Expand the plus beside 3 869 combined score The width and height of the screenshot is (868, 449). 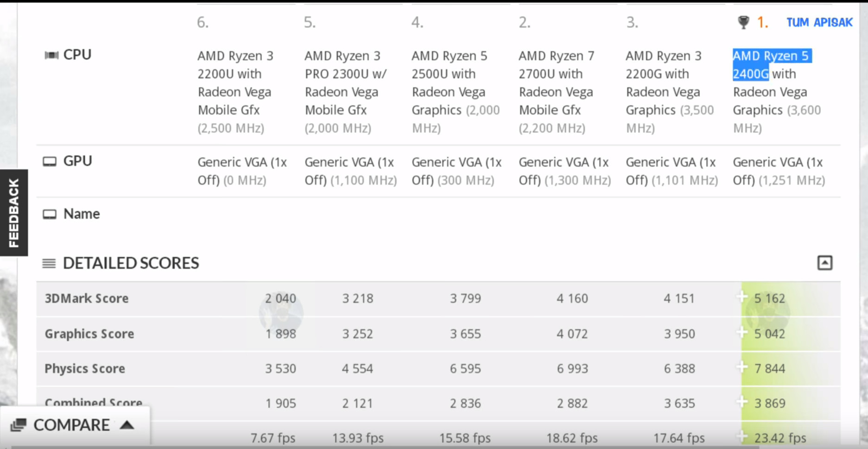point(742,402)
